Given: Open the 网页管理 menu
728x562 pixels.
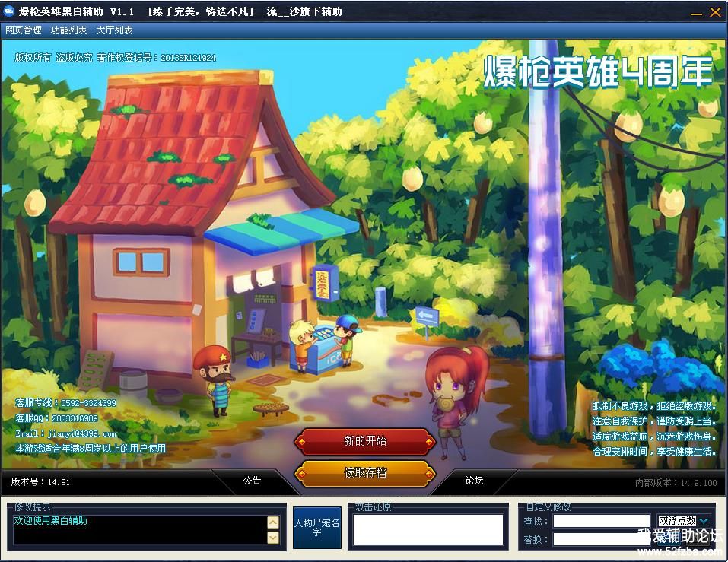Looking at the screenshot, I should (24, 30).
